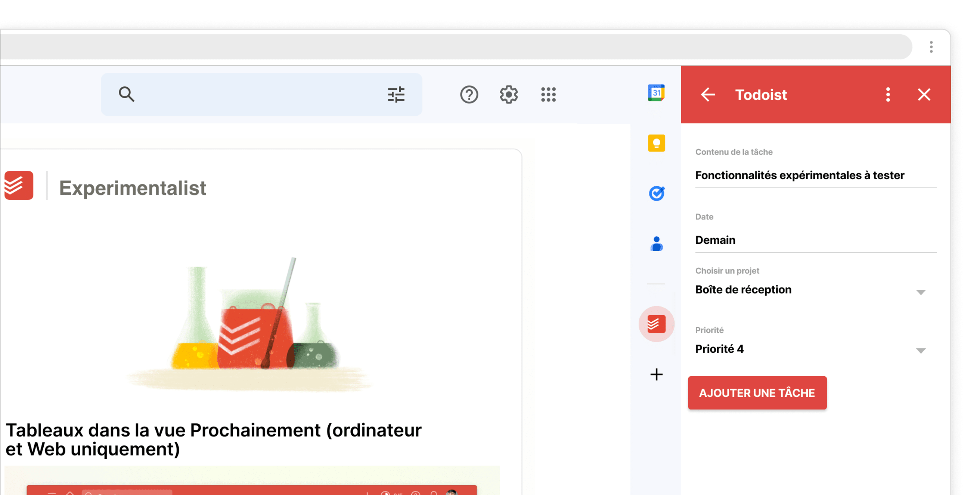Screen dimensions: 980x495
Task: Click the AJOUTER UNE TÂCHE button
Action: tap(757, 393)
